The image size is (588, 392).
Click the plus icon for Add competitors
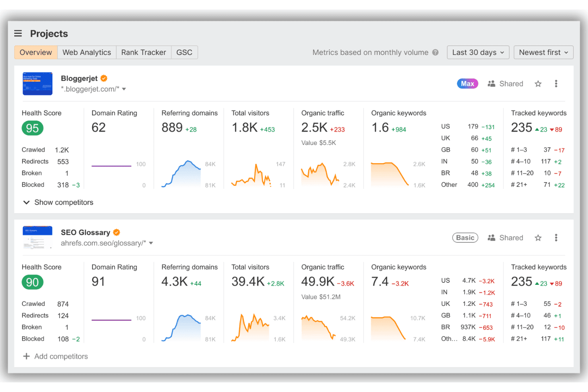(26, 356)
